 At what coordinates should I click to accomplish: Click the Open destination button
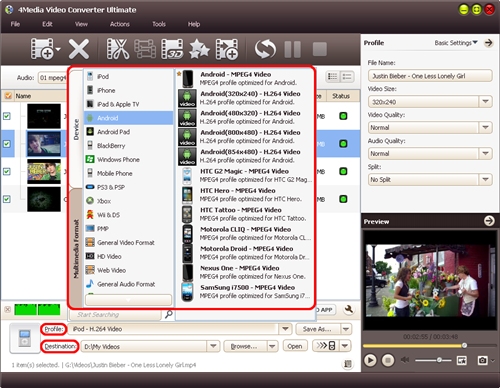[x=295, y=346]
